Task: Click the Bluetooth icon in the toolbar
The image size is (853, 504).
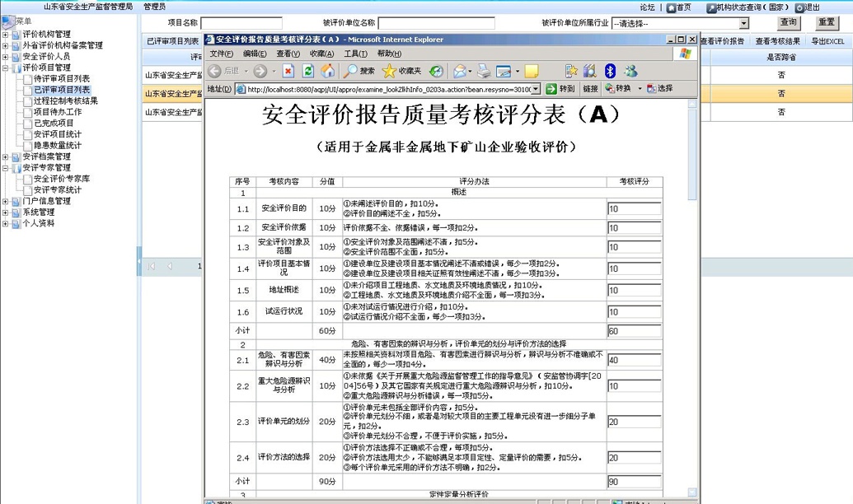Action: [608, 71]
